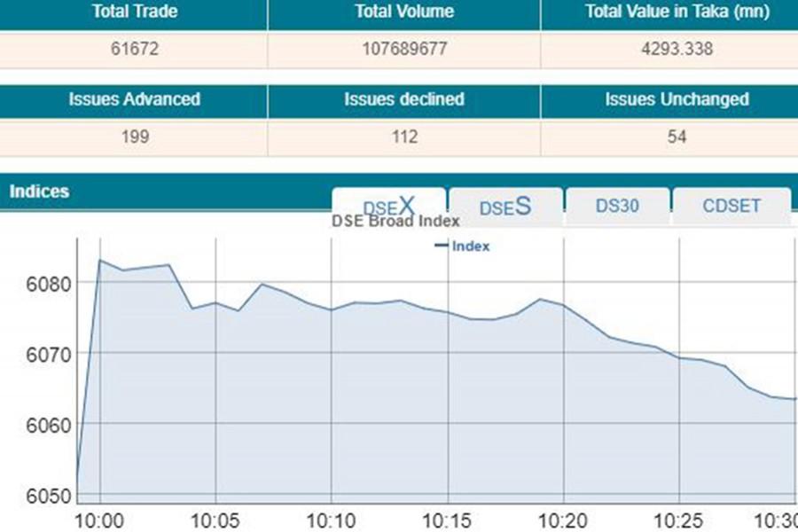The height and width of the screenshot is (532, 798).
Task: Click the total trade value 61672
Action: point(134,49)
